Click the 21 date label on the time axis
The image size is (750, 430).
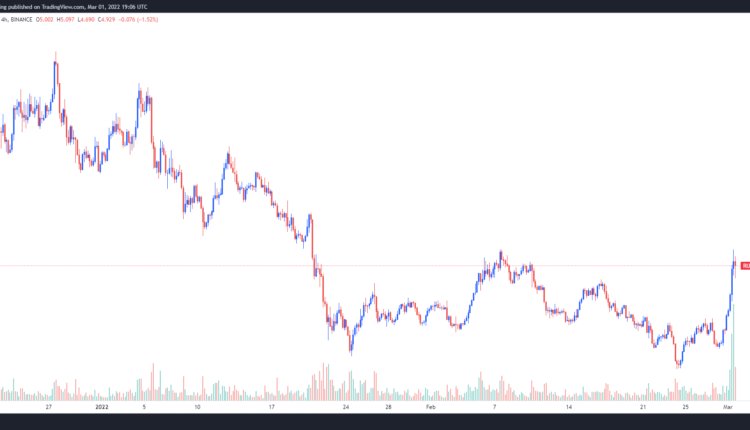click(x=641, y=408)
